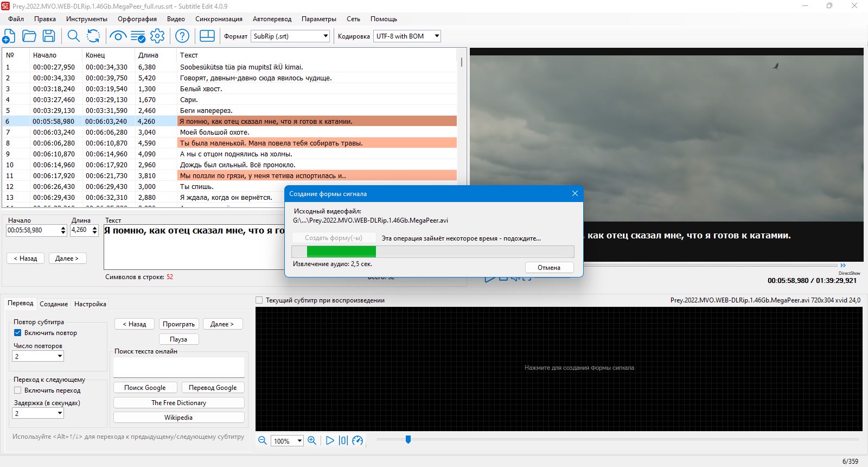Viewport: 868px width, 467px height.
Task: Create a new subtitle file
Action: pyautogui.click(x=9, y=36)
